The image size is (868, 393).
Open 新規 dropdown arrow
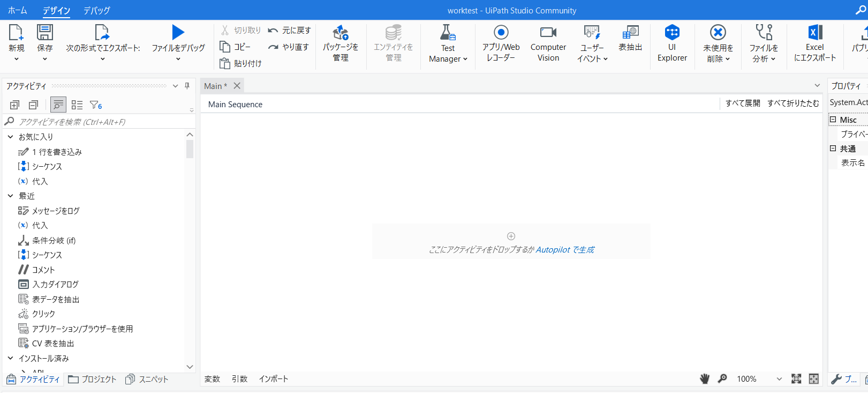17,59
